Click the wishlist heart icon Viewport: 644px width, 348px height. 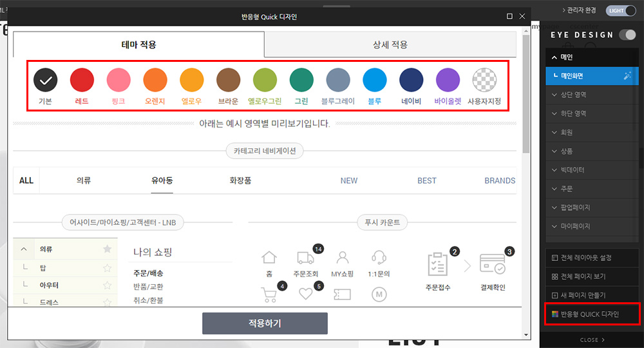pyautogui.click(x=305, y=294)
